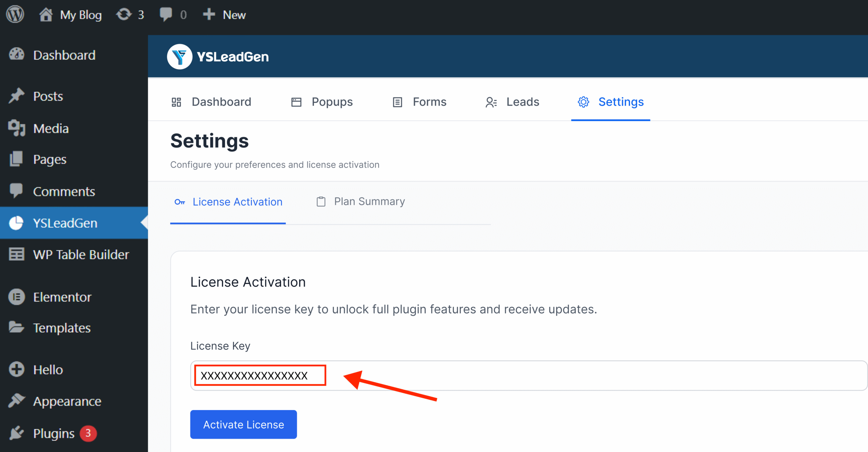The height and width of the screenshot is (452, 868).
Task: Click the Templates folder icon
Action: pyautogui.click(x=17, y=327)
